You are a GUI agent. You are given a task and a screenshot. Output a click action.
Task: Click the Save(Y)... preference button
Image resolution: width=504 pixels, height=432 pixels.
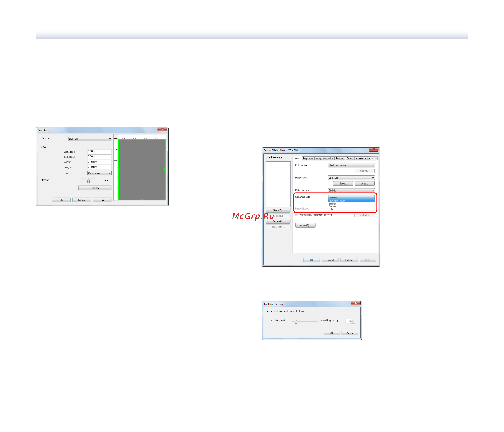point(278,210)
